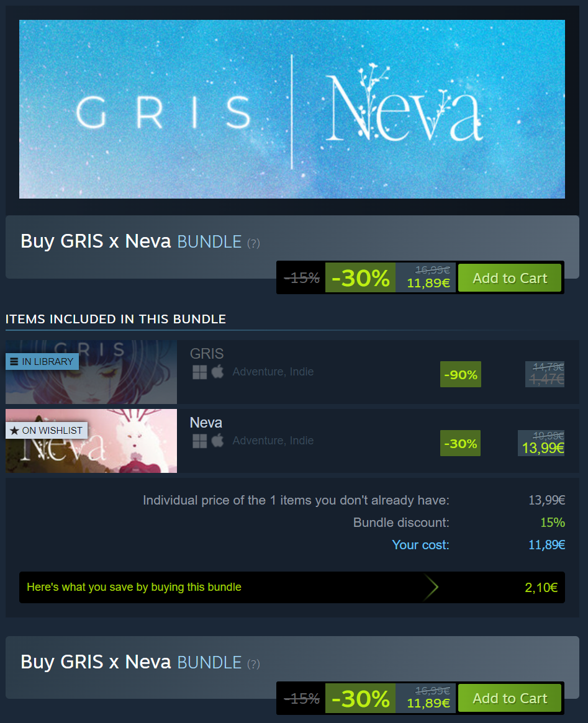Click the Windows icon in Neva row
This screenshot has height=723, width=588.
pyautogui.click(x=200, y=441)
